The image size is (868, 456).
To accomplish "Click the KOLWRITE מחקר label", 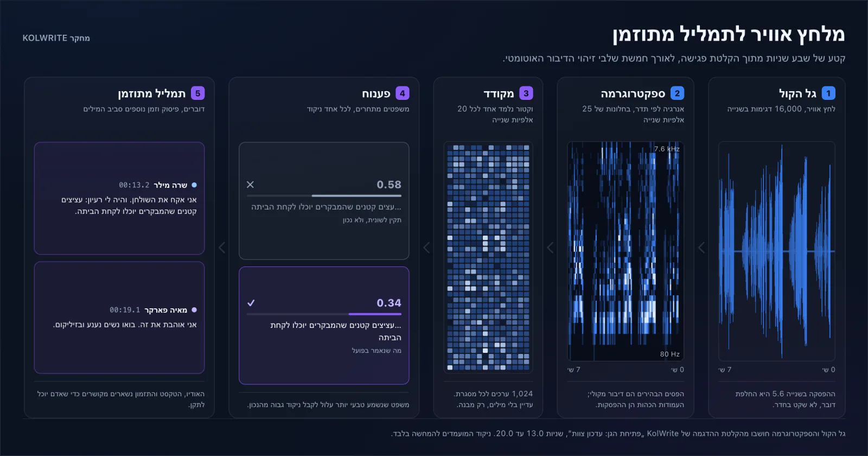I will [x=56, y=38].
